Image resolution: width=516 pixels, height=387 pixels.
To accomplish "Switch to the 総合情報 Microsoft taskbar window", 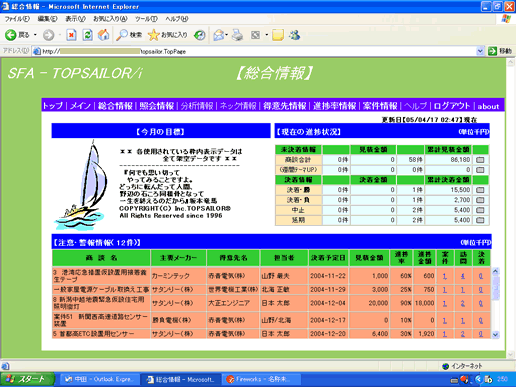I will pos(180,379).
